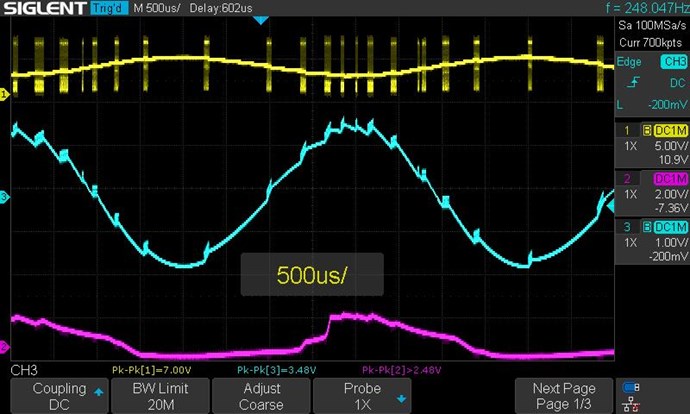The image size is (690, 414).
Task: Click the Edge trigger type label
Action: [x=629, y=62]
